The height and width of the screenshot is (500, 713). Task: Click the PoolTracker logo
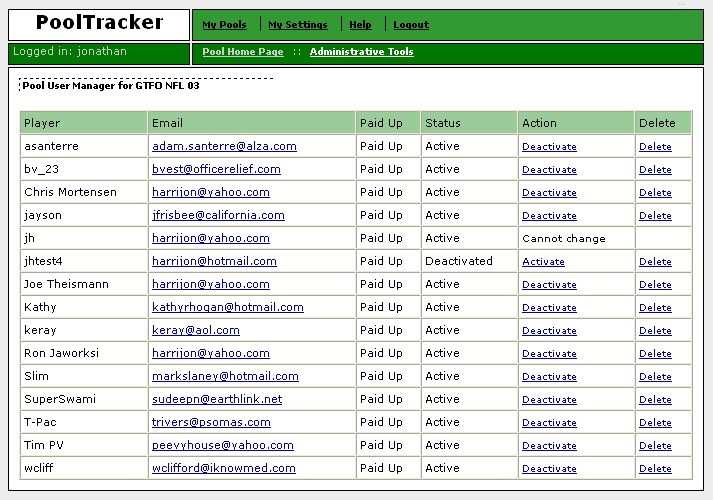(x=99, y=23)
